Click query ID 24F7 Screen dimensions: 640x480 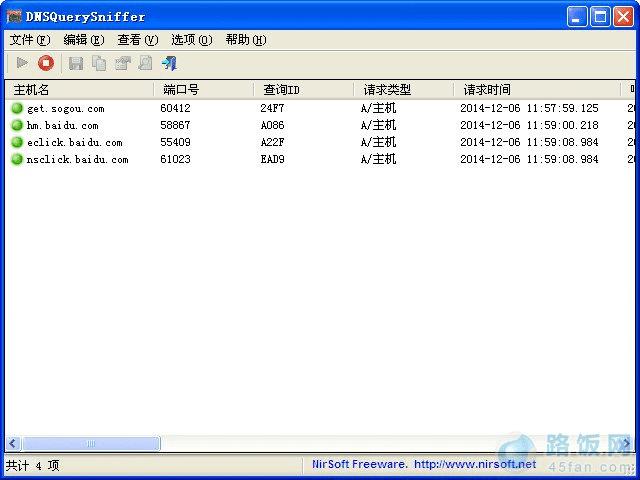(x=272, y=108)
